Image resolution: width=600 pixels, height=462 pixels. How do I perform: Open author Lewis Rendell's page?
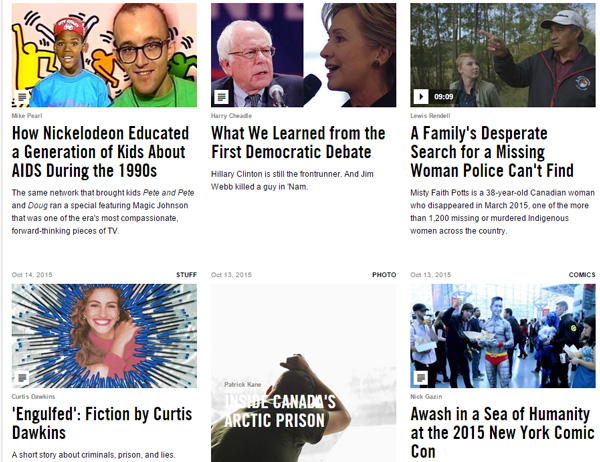430,116
